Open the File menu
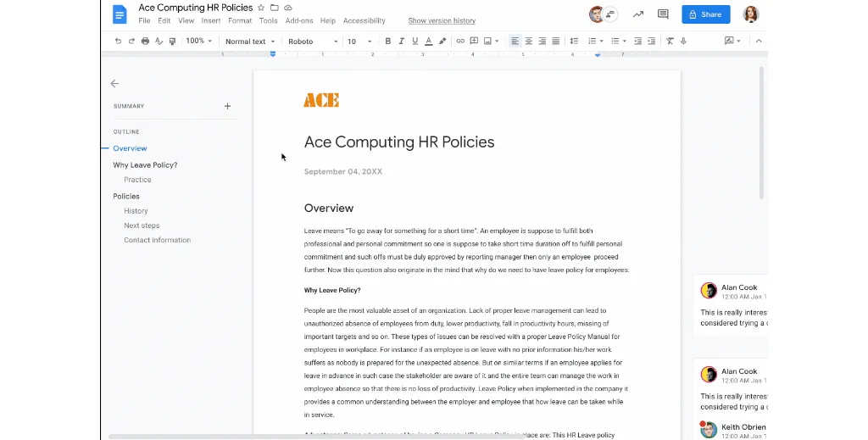Screen dimensions: 868x440 144,20
